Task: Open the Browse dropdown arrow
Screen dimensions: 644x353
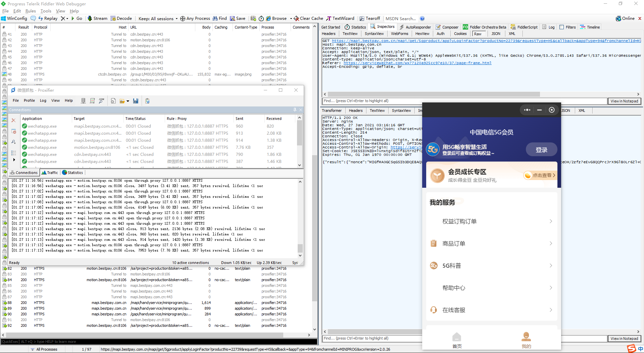Action: (x=291, y=18)
